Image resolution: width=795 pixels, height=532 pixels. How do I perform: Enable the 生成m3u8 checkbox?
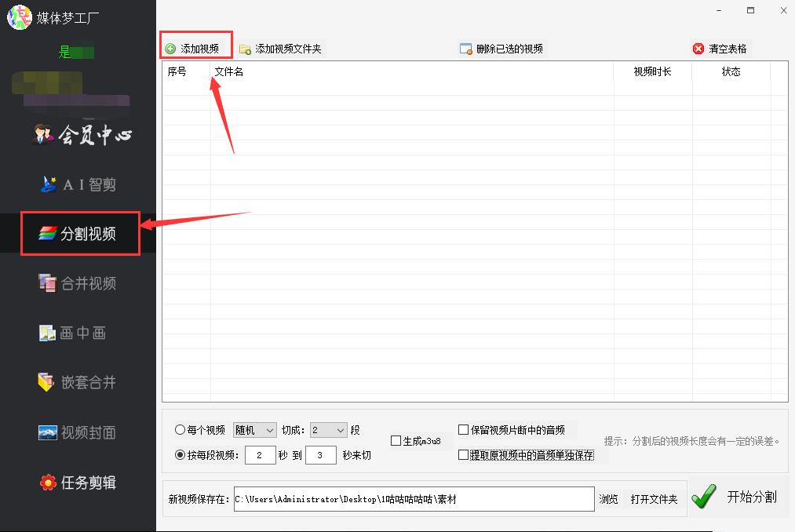tap(397, 440)
